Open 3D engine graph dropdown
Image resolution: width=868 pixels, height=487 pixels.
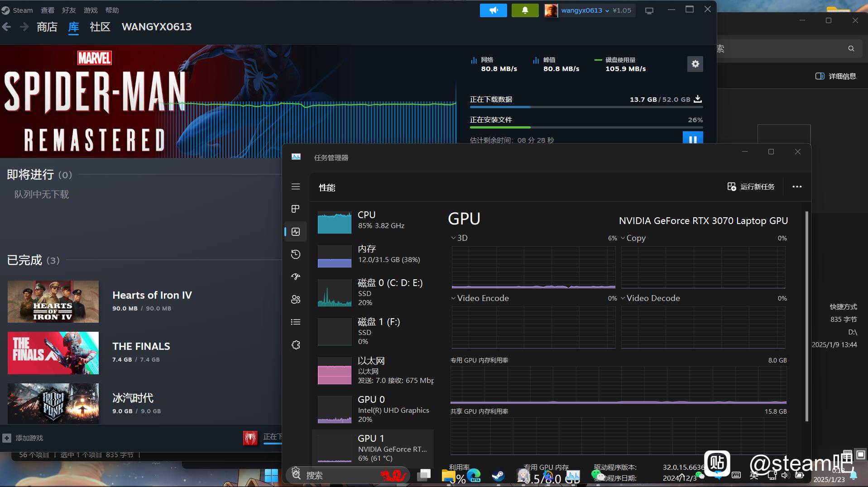point(460,238)
